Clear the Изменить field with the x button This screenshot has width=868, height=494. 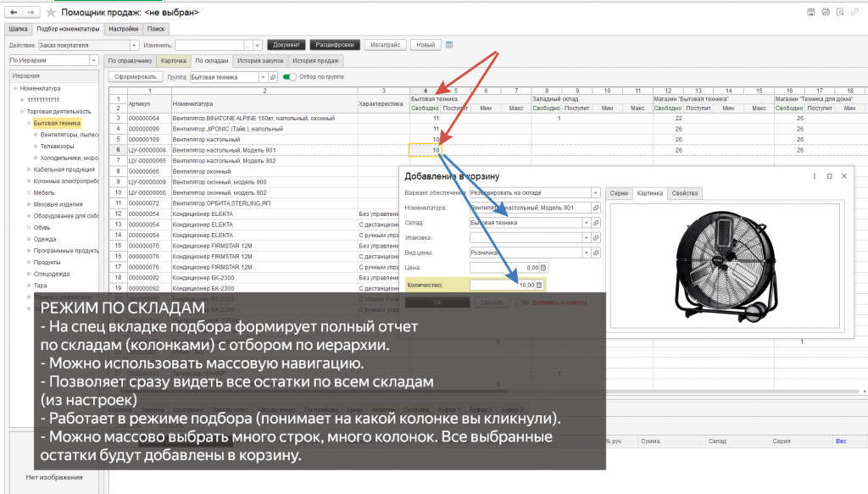point(258,46)
